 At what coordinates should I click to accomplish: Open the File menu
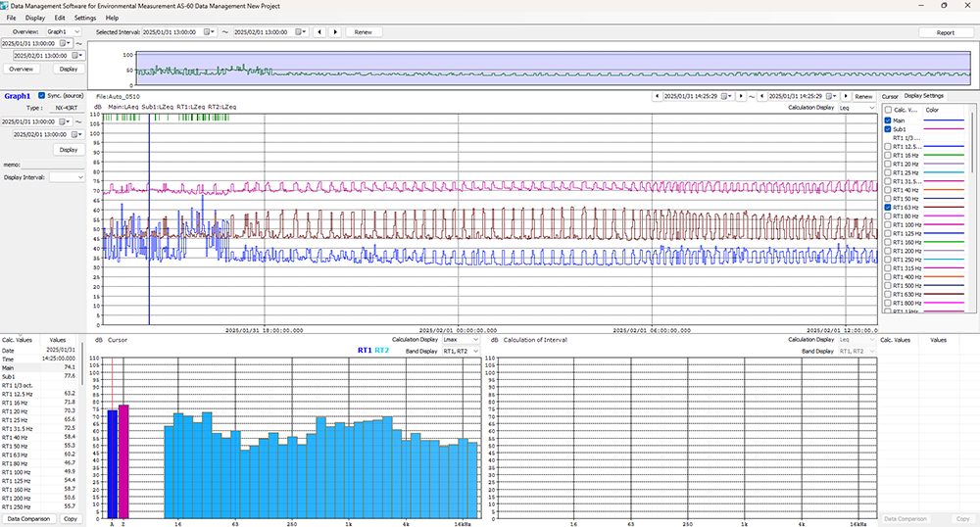click(x=11, y=18)
